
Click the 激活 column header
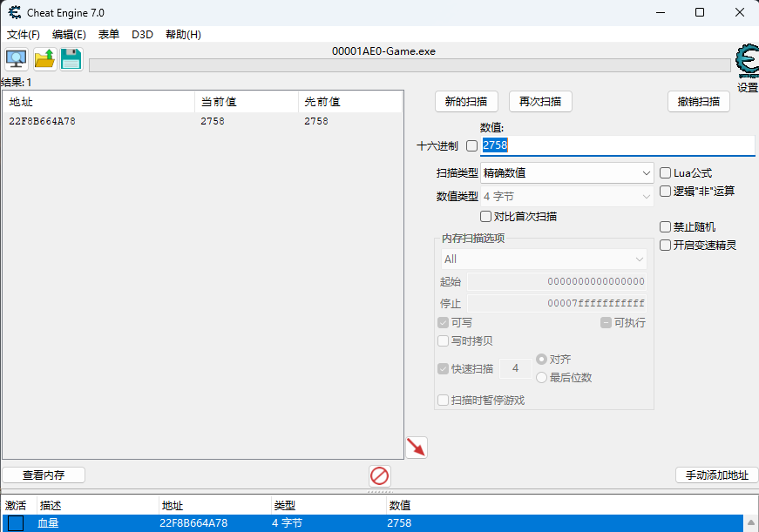pos(19,505)
